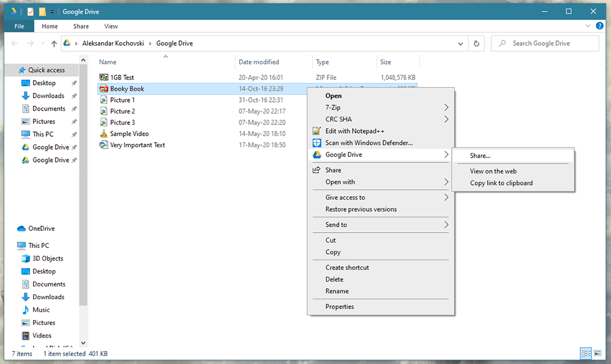Open the address bar history dropdown

[460, 43]
